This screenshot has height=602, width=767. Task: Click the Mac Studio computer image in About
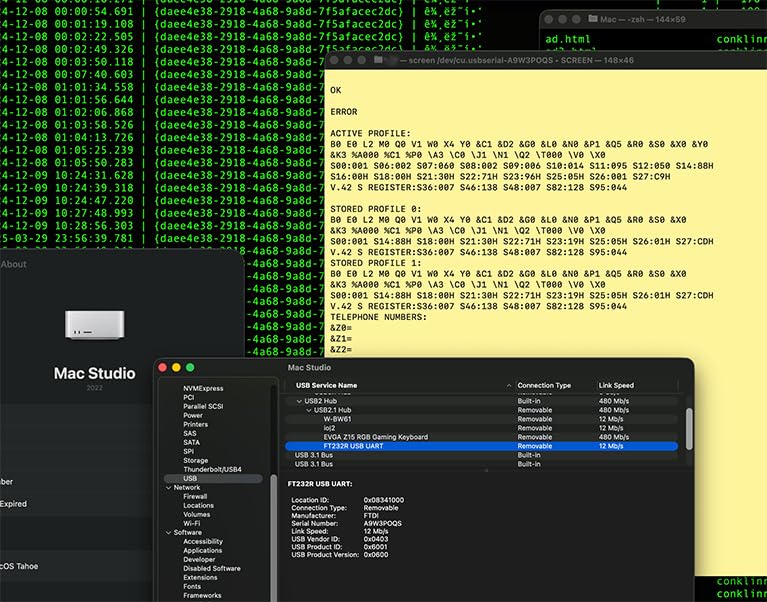pos(94,325)
